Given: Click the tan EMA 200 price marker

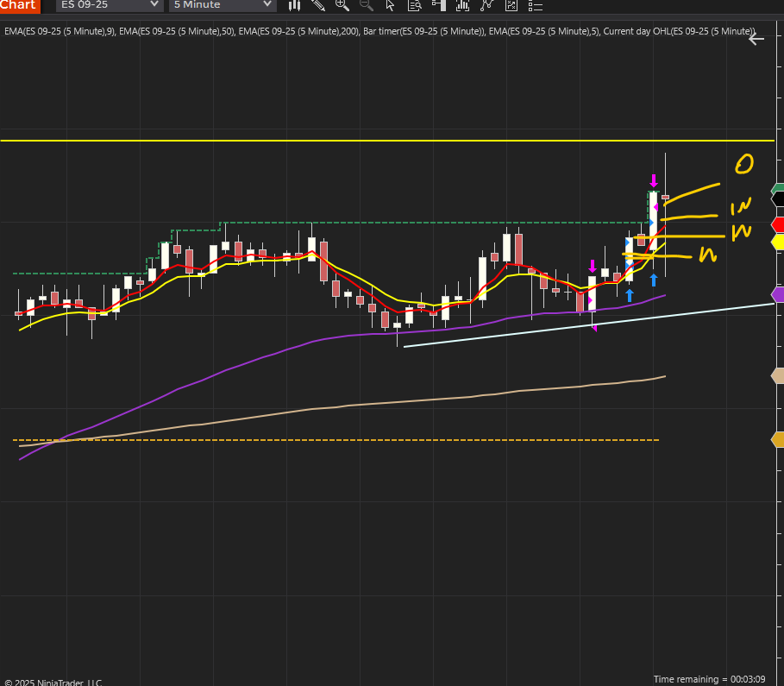Looking at the screenshot, I should point(777,375).
